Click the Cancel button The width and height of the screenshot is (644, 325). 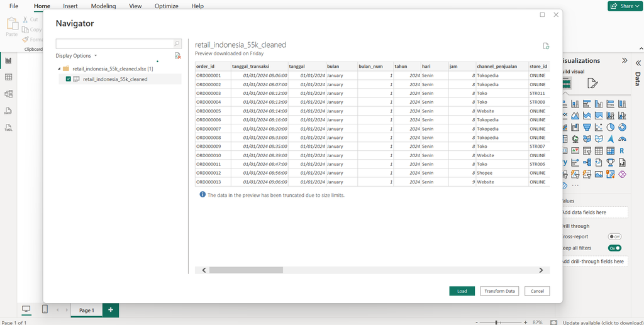(x=537, y=291)
